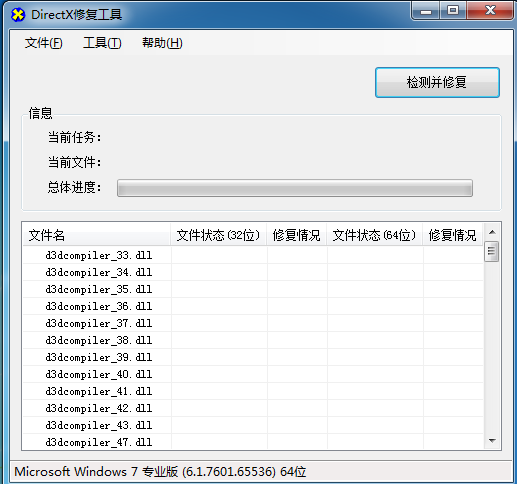Open the 帮助(H) menu
Viewport: 517px width, 484px height.
coord(162,43)
